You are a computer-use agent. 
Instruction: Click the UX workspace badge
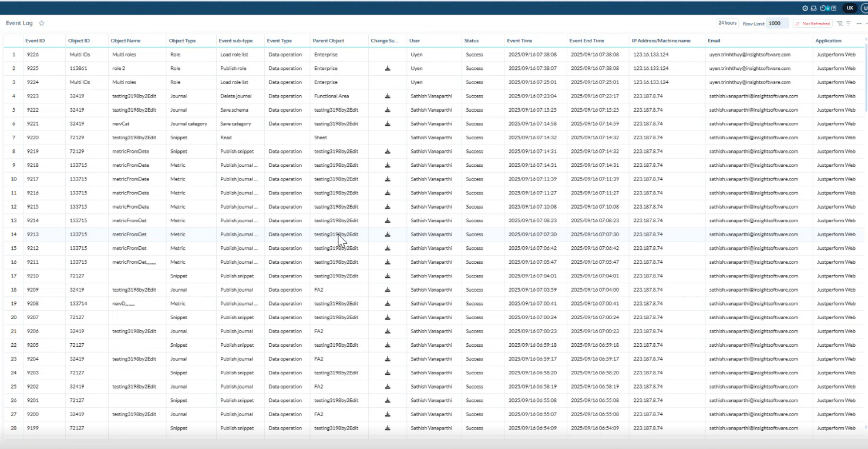pyautogui.click(x=849, y=8)
